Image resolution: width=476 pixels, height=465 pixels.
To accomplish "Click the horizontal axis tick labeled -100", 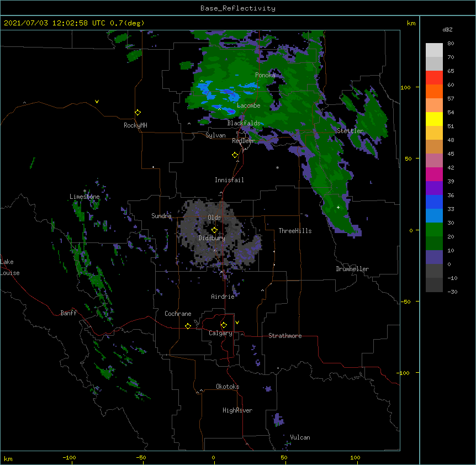I will tap(69, 458).
